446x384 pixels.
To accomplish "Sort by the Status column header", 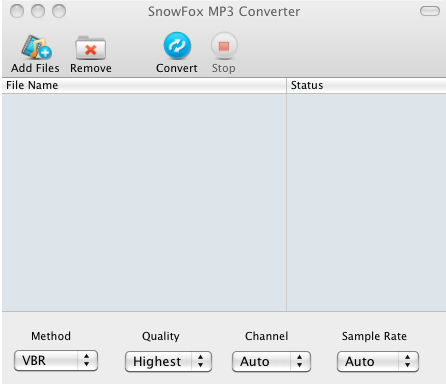I will [366, 85].
